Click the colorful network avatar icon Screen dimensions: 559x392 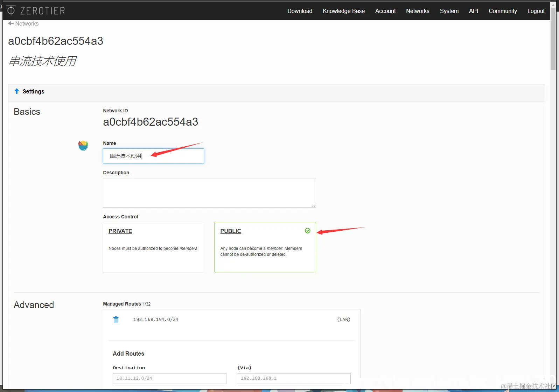(x=83, y=145)
